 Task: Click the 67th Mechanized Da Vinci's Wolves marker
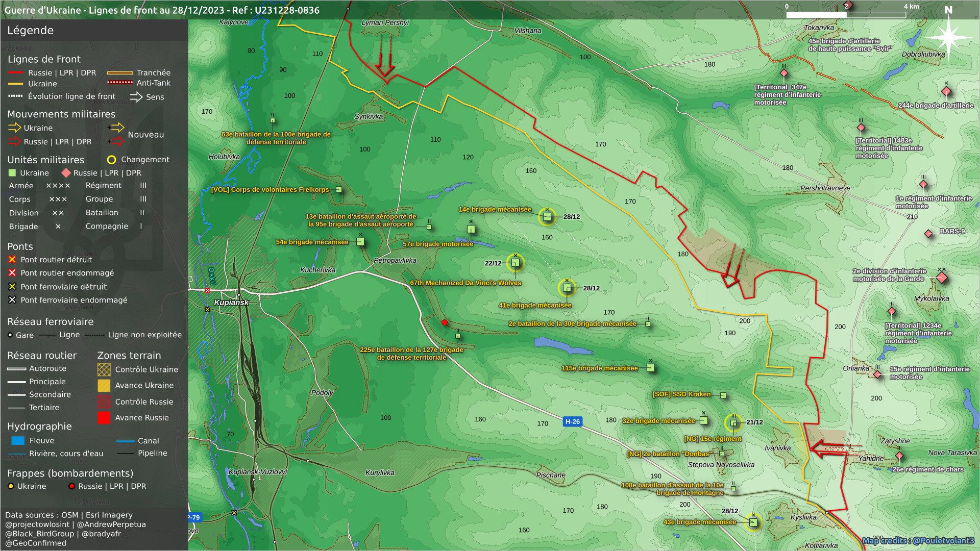coord(515,263)
